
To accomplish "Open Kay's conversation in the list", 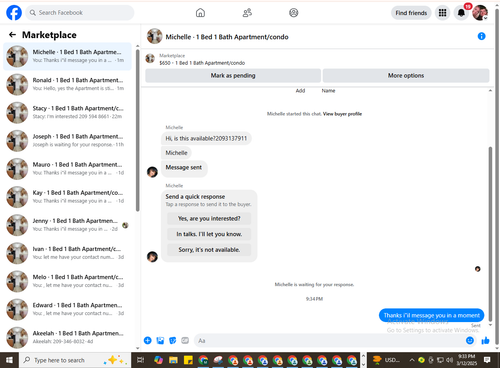I will tap(67, 197).
